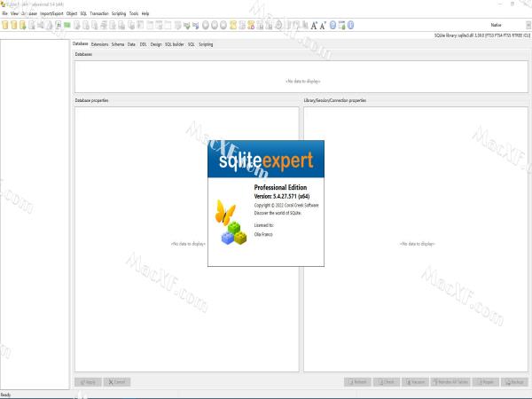Screen dimensions: 532x399
Task: Click the Version 5.4.27.571 (x64) text
Action: point(282,196)
